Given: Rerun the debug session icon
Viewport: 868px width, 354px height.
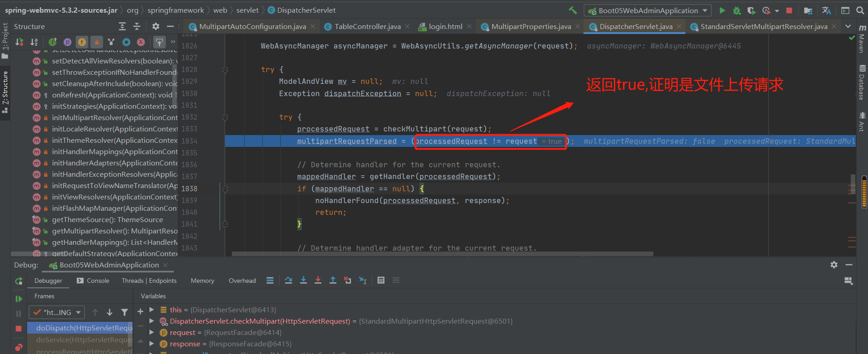Looking at the screenshot, I should [19, 281].
